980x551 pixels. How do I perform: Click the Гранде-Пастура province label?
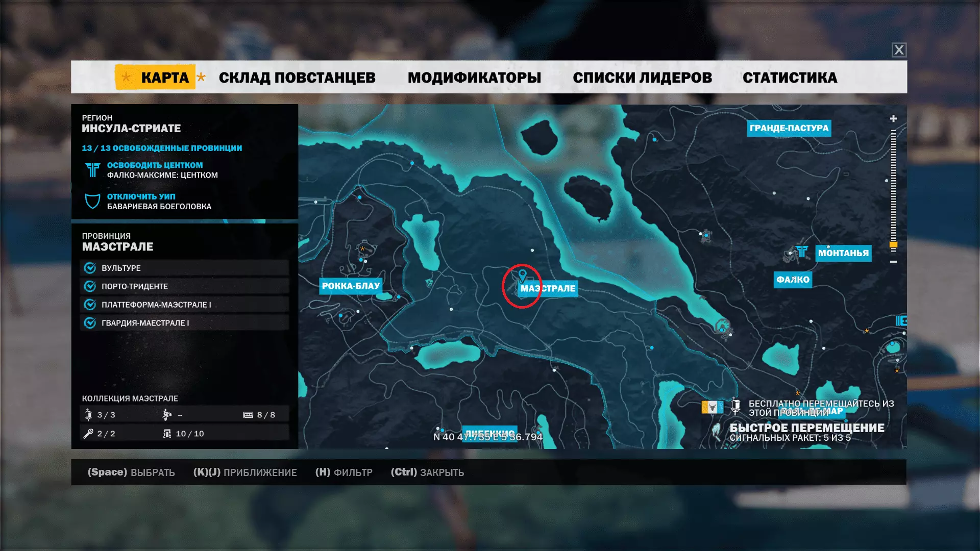pos(789,128)
